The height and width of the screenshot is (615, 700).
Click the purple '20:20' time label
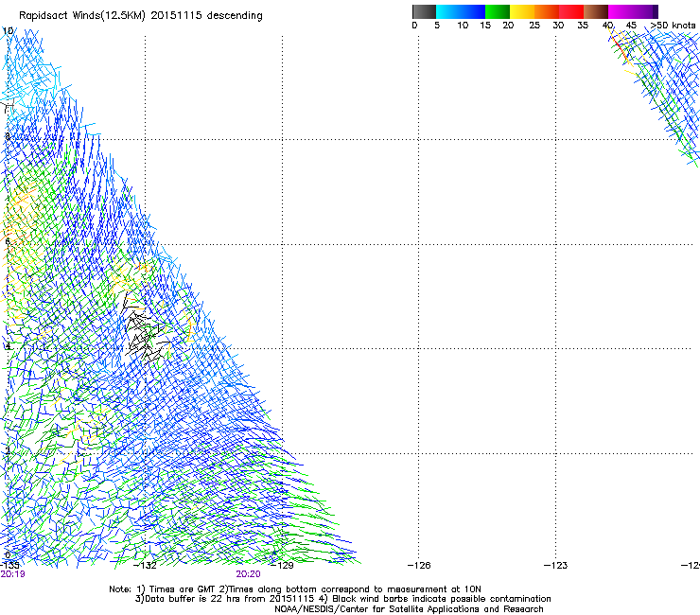pos(248,574)
